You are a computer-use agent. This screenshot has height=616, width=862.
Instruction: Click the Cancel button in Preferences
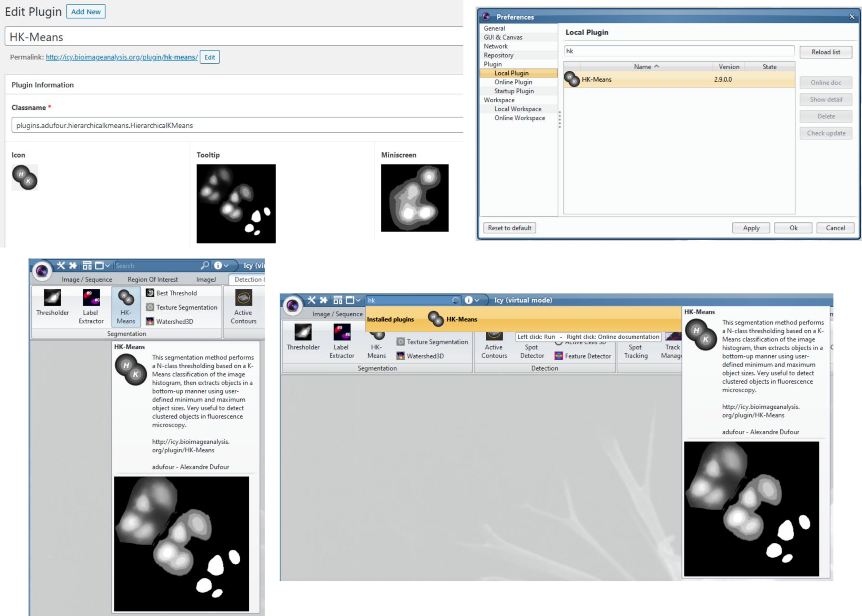tap(835, 228)
